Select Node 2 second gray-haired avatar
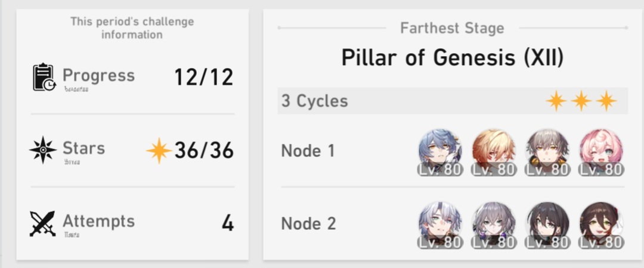This screenshot has height=268, width=644. (494, 225)
